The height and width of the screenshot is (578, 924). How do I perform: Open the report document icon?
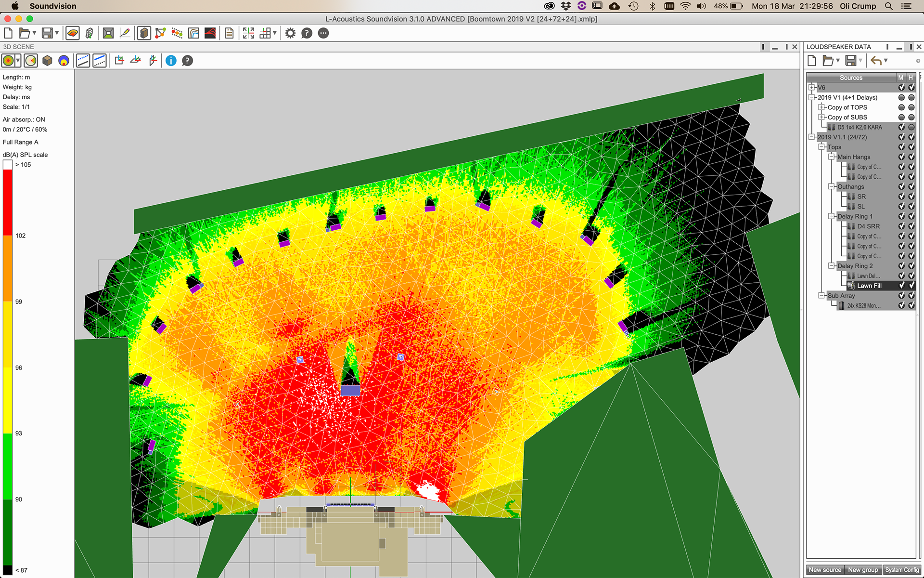230,33
